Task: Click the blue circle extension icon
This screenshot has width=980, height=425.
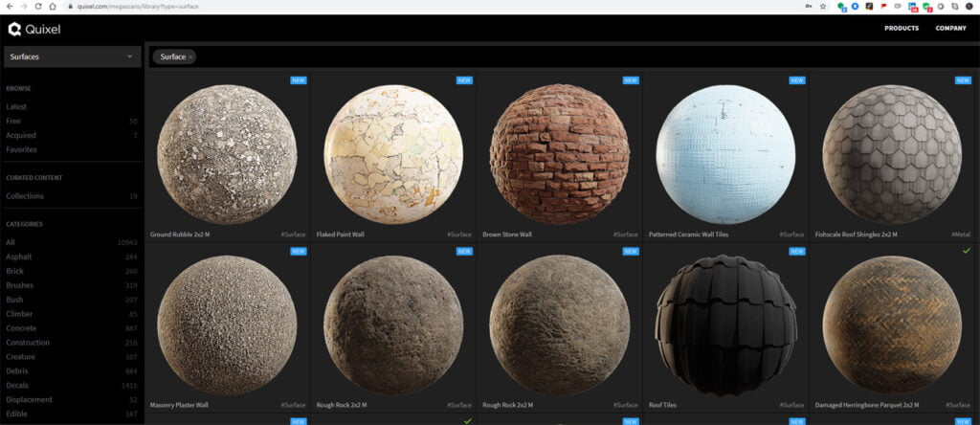Action: (x=855, y=7)
